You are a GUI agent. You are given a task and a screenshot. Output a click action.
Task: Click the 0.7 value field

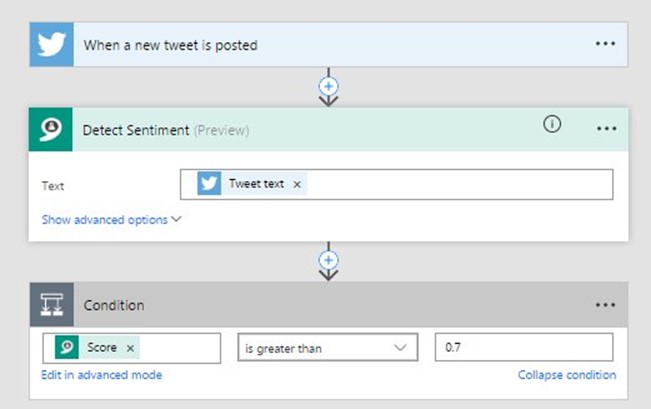pos(523,348)
